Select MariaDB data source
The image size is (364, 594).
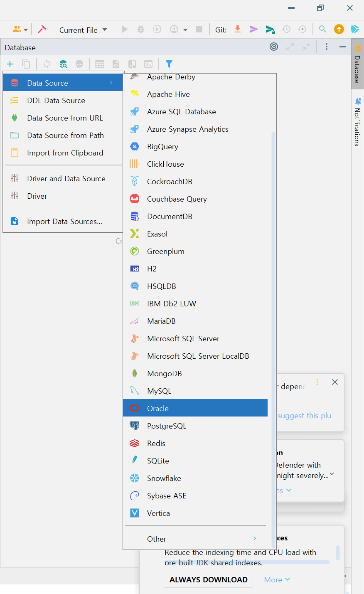[x=195, y=321]
